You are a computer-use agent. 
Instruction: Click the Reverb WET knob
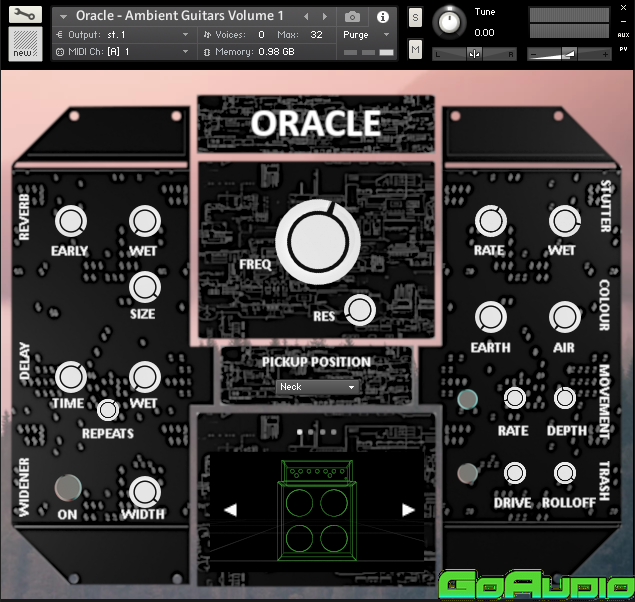pyautogui.click(x=145, y=221)
